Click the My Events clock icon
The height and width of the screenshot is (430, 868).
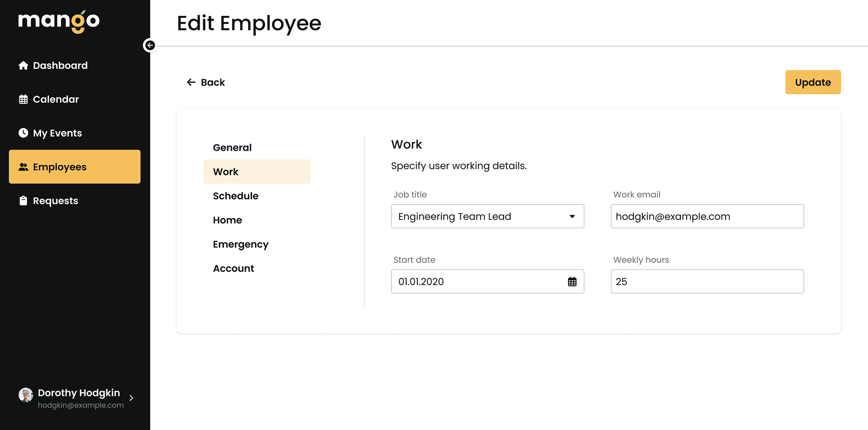coord(23,133)
